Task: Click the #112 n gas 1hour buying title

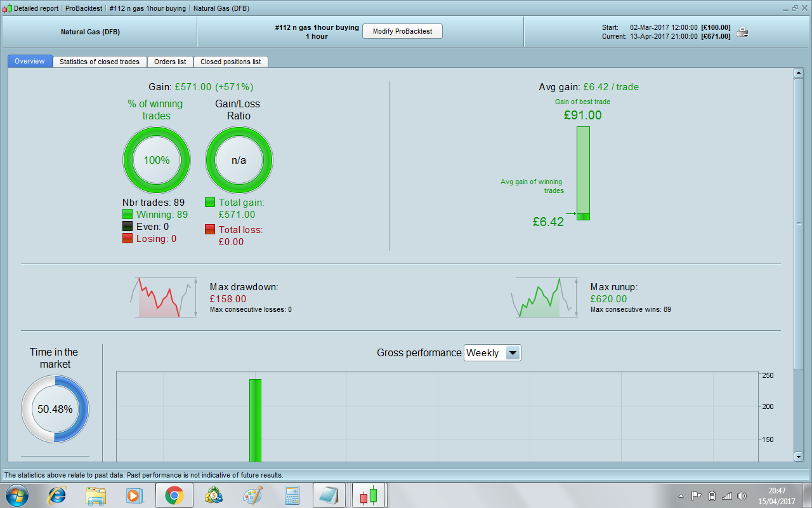Action: click(317, 28)
